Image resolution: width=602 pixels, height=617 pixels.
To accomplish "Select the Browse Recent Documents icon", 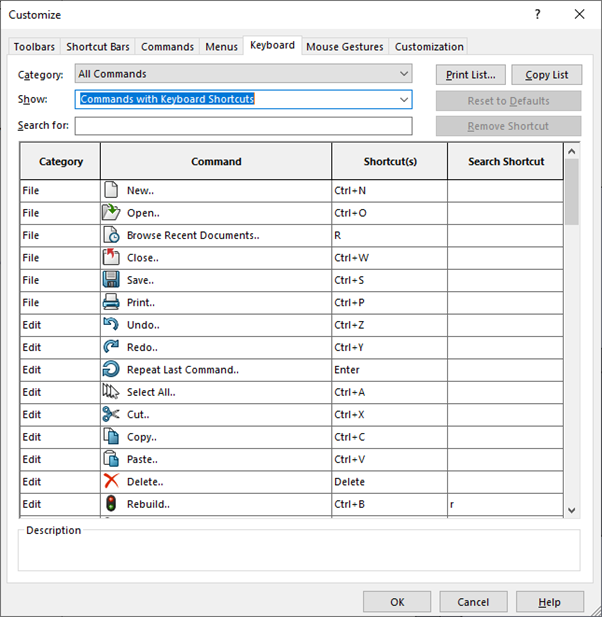I will tap(111, 235).
